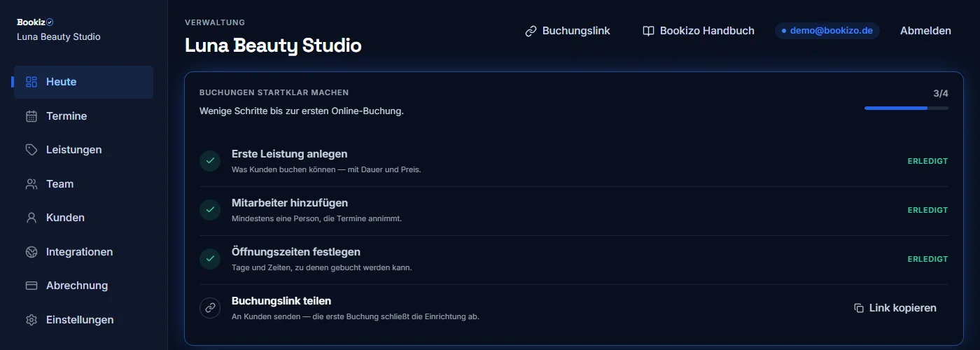This screenshot has height=350, width=980.
Task: Open Einstellungen from the sidebar
Action: (84, 320)
